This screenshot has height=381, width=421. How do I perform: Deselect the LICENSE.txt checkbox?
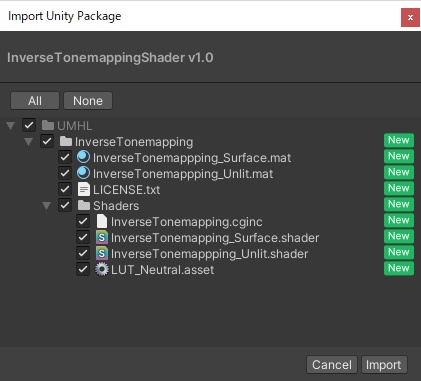(65, 189)
